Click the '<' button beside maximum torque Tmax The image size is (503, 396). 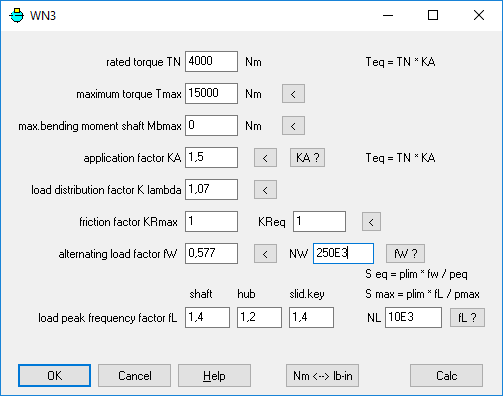[x=293, y=94]
